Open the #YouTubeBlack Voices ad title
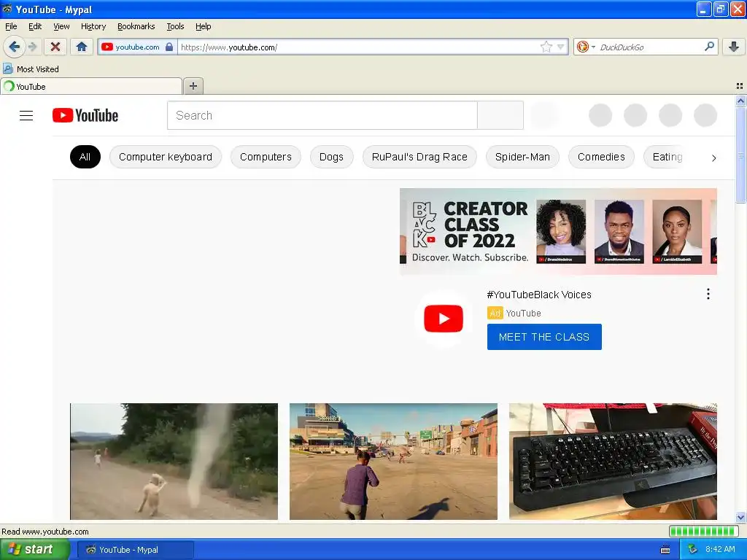747x560 pixels. (539, 295)
